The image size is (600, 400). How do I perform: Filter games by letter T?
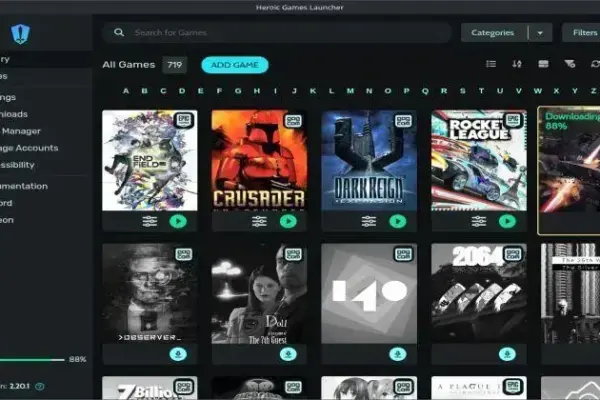pos(481,91)
